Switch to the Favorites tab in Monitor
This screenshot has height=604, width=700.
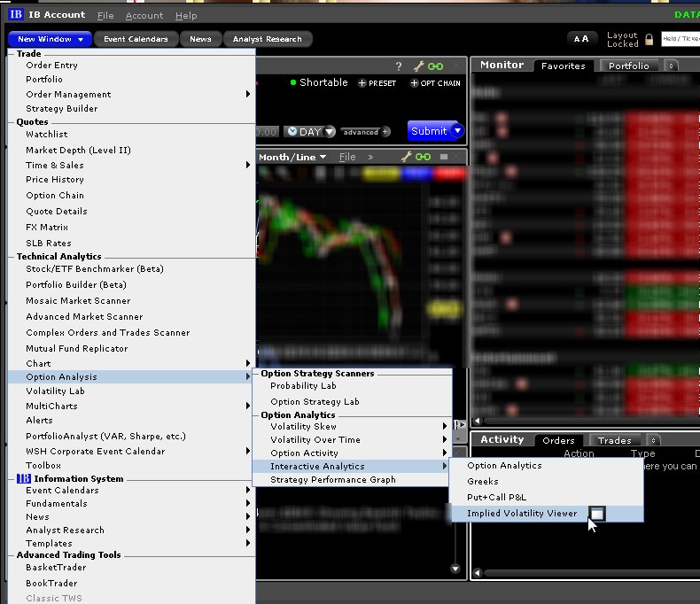564,66
